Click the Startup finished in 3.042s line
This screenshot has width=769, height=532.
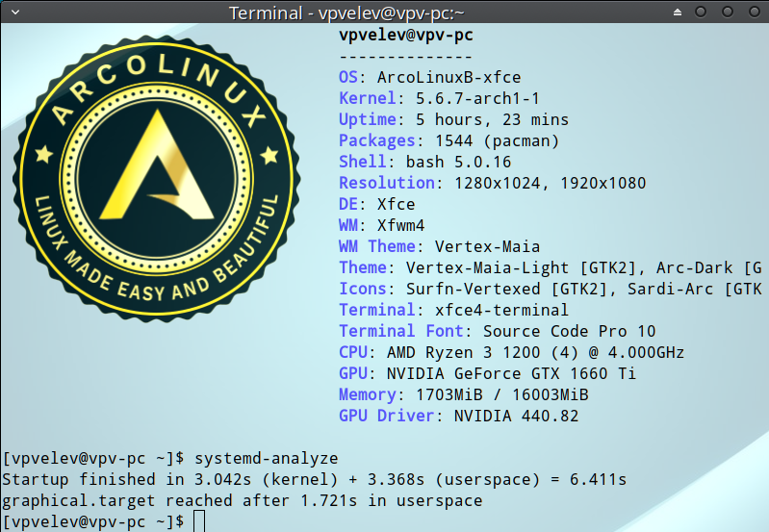click(315, 479)
